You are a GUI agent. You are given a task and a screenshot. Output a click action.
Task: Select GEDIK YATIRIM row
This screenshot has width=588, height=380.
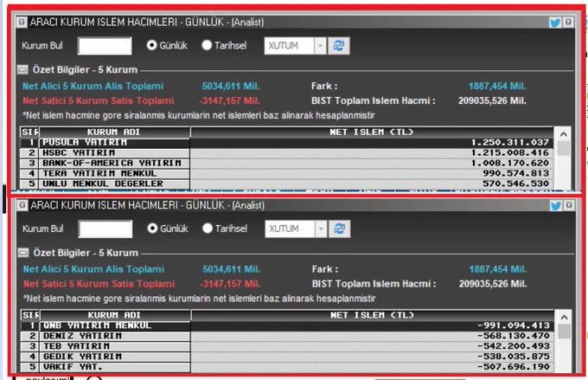(287, 357)
